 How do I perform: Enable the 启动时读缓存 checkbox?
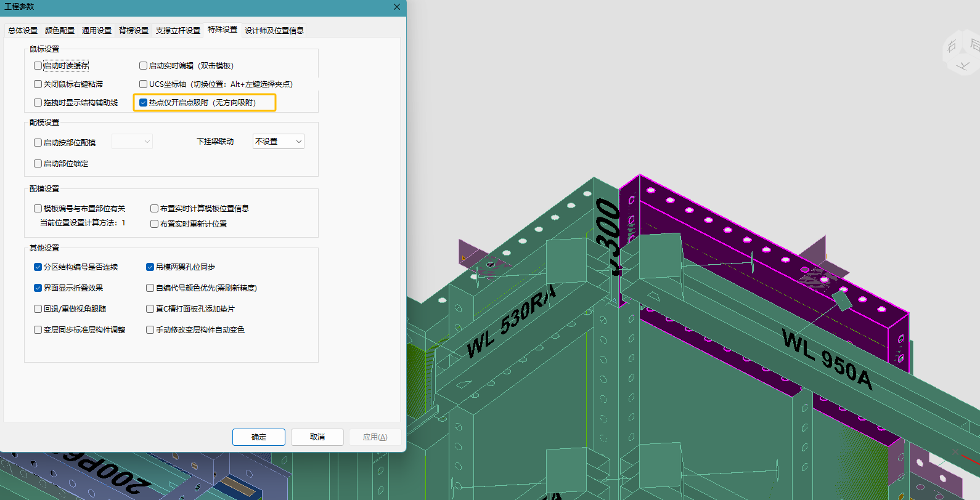click(x=38, y=65)
